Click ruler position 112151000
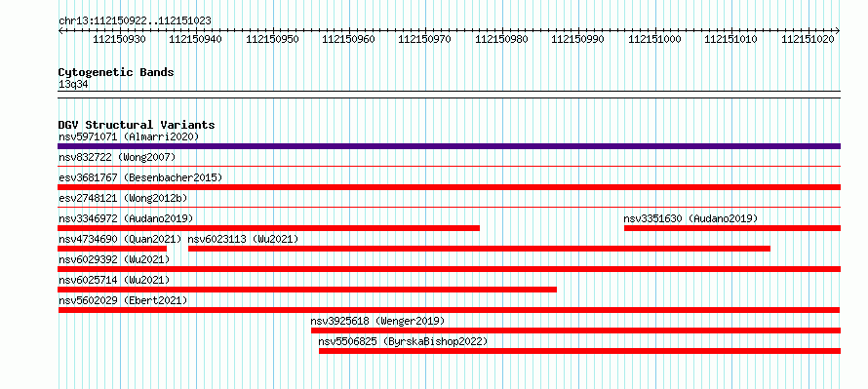 (x=655, y=39)
